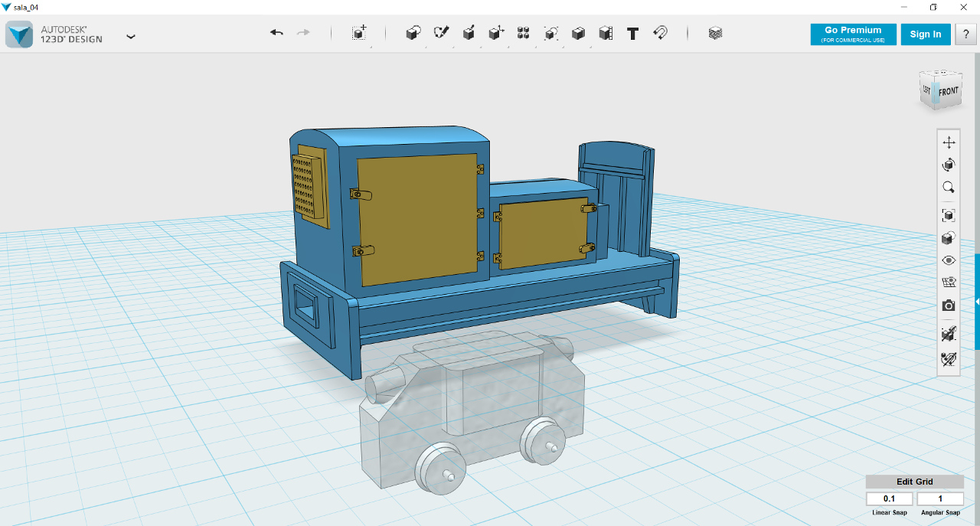Click the greyed Redo arrow

pyautogui.click(x=303, y=33)
